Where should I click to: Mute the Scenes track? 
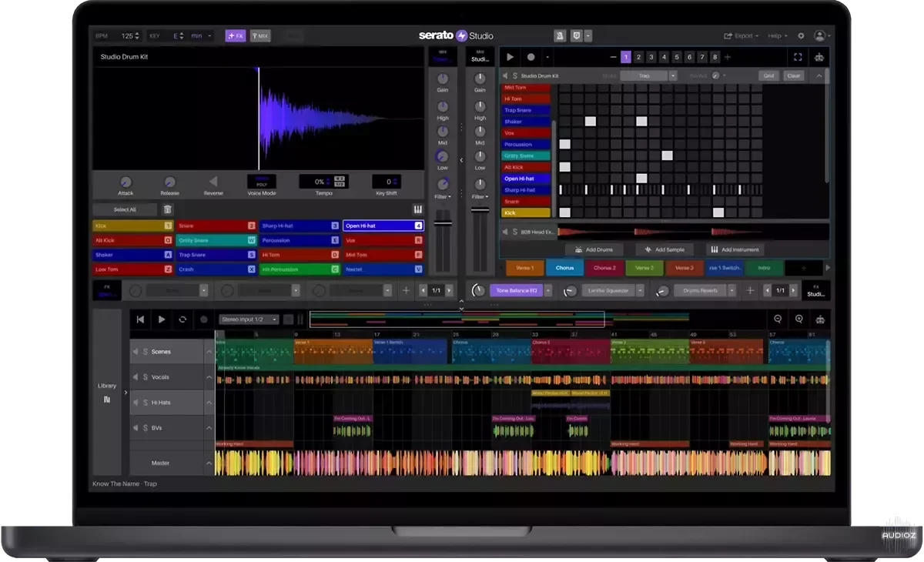point(136,352)
